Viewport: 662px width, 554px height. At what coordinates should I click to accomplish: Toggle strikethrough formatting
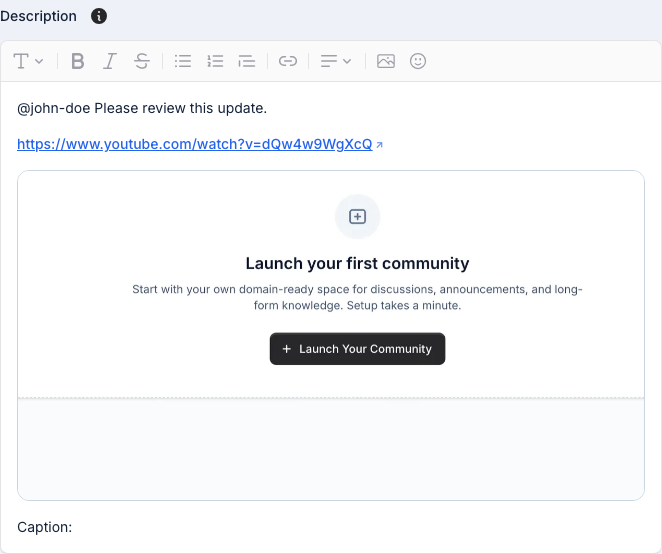142,61
